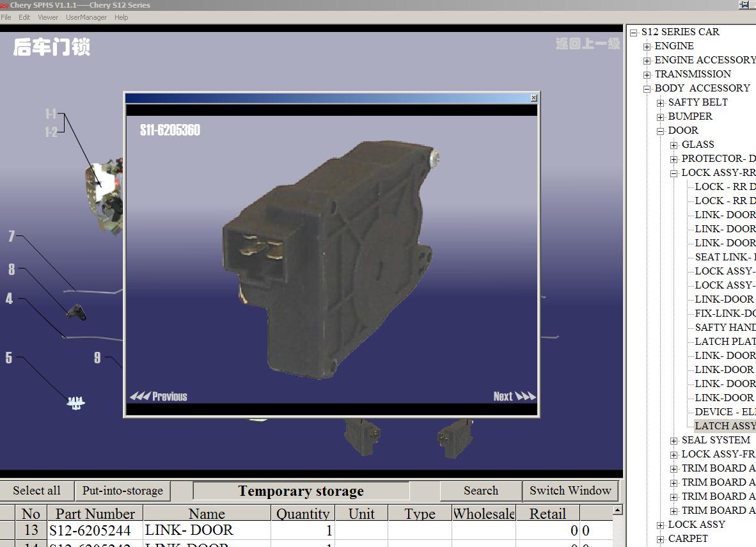
Task: Open the Help menu
Action: (x=121, y=17)
